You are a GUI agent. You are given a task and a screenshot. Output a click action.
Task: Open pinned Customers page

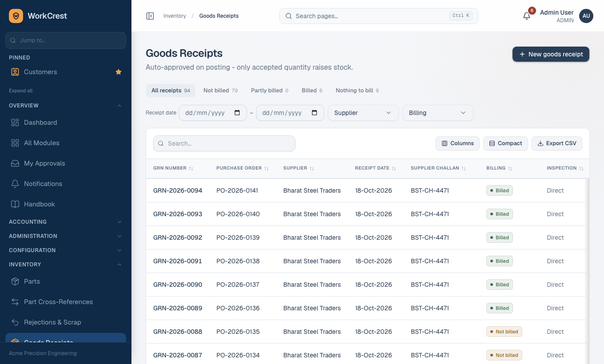click(x=66, y=72)
